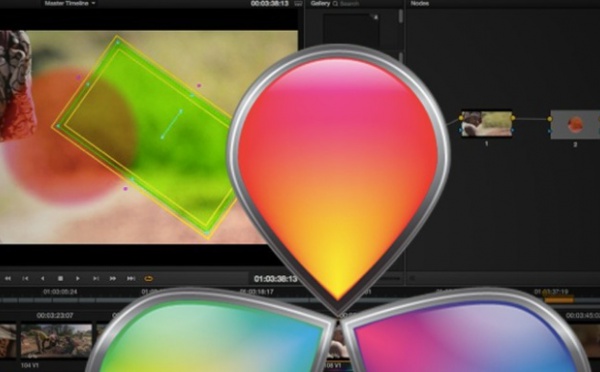Select the Gallery panel label

point(320,3)
